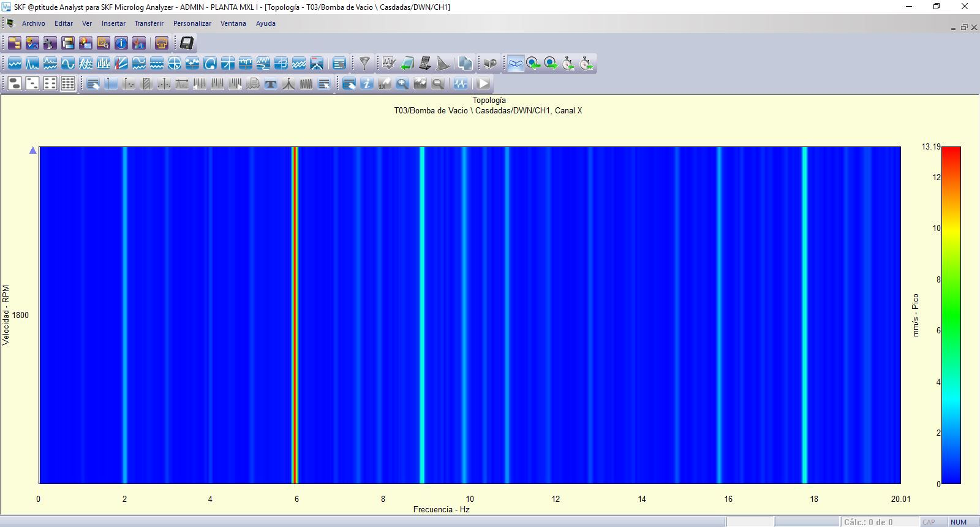Select the two-column dash layout icon

click(x=50, y=83)
